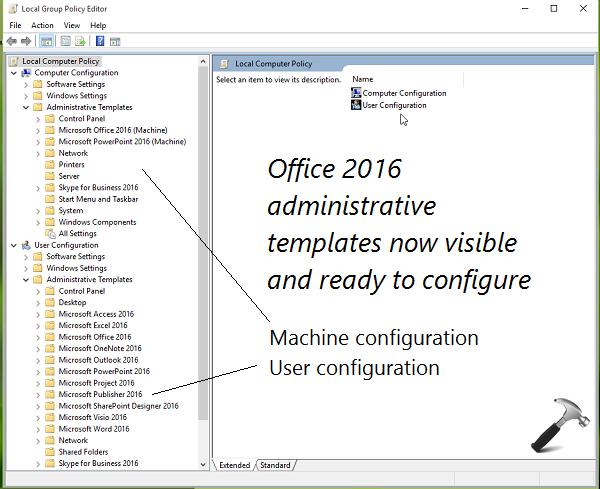Click the Start Menu and Taskbar folder icon
Screen dimensions: 600x489
pyautogui.click(x=50, y=199)
